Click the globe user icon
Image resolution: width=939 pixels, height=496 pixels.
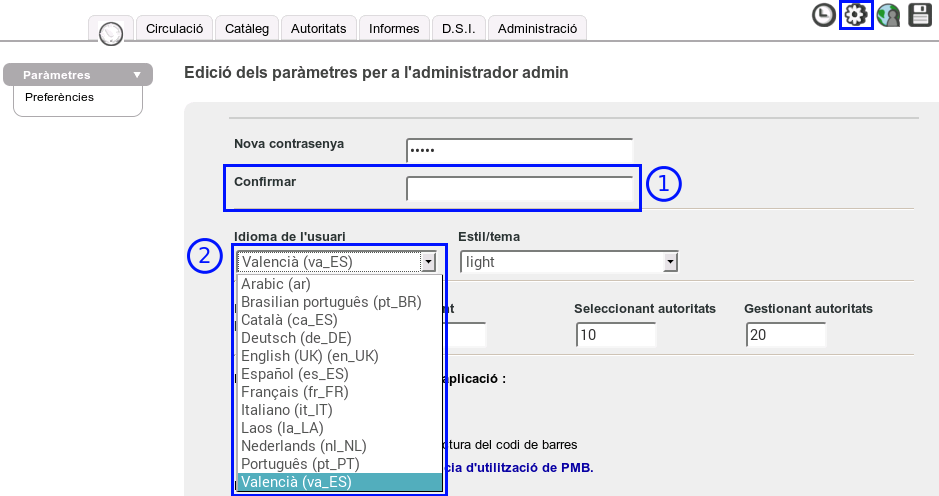(x=888, y=15)
